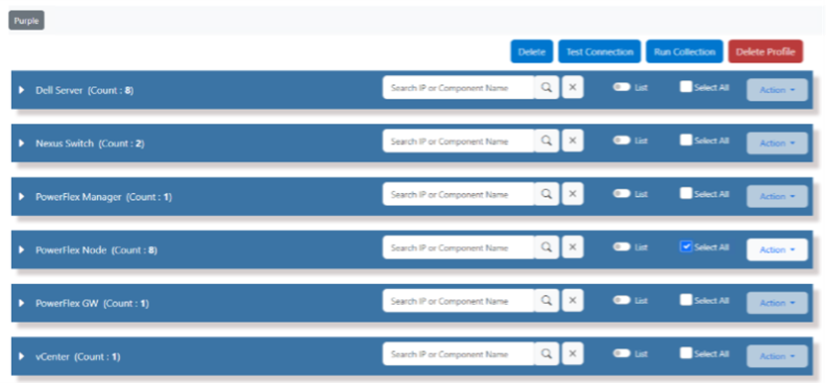The image size is (827, 383).
Task: Expand the Dell Server section arrow
Action: (x=22, y=90)
